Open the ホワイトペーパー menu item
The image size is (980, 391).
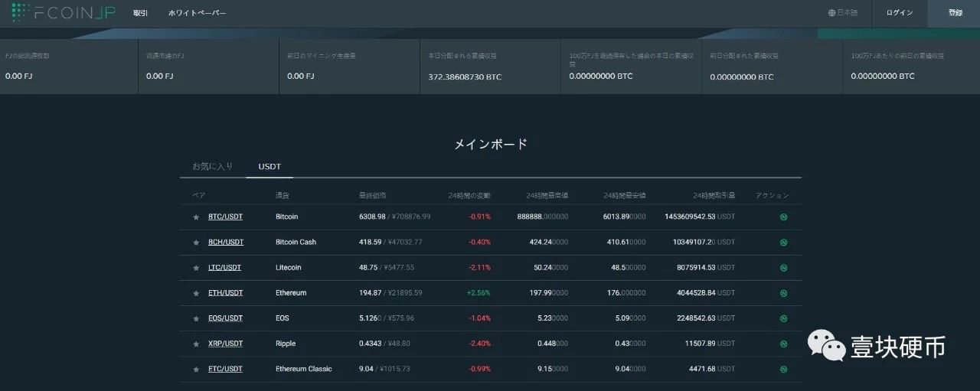click(198, 13)
